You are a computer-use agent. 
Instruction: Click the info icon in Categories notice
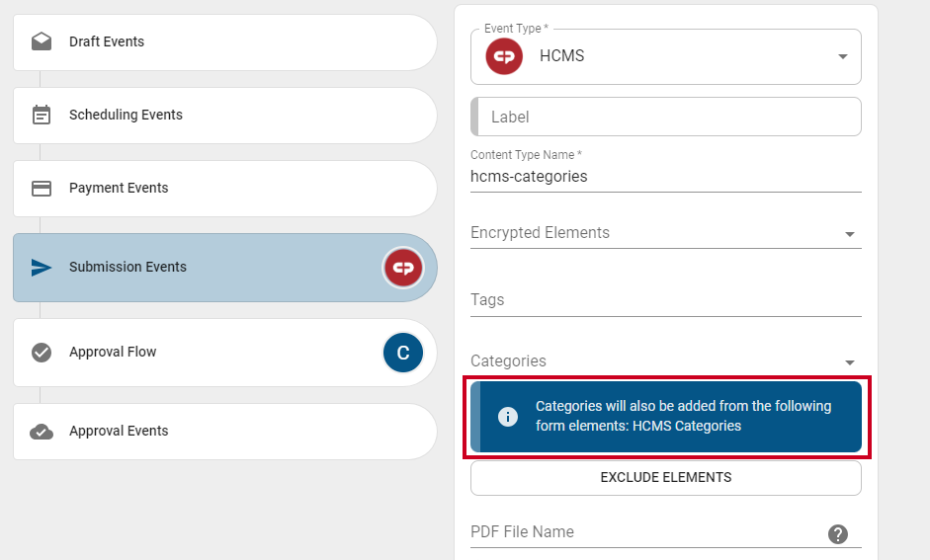[507, 417]
